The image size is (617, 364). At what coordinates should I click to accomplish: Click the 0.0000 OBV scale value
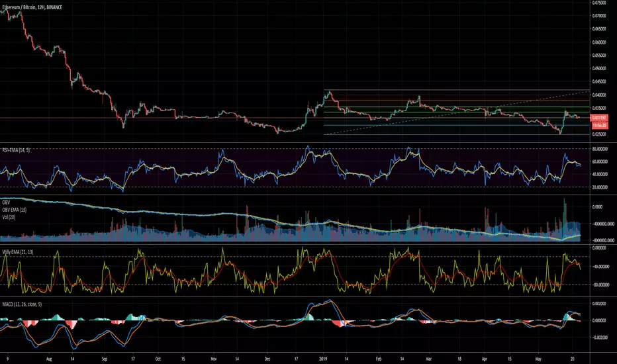coord(597,206)
